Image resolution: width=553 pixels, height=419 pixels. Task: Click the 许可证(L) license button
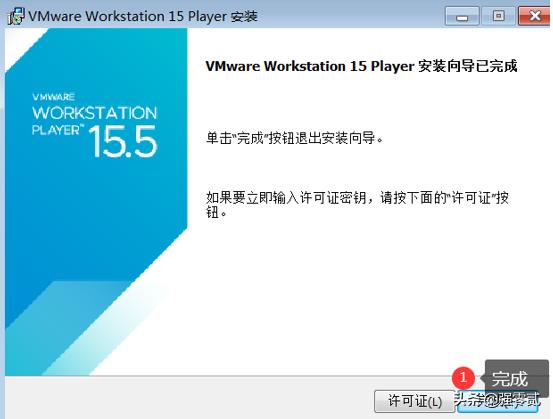click(x=414, y=401)
